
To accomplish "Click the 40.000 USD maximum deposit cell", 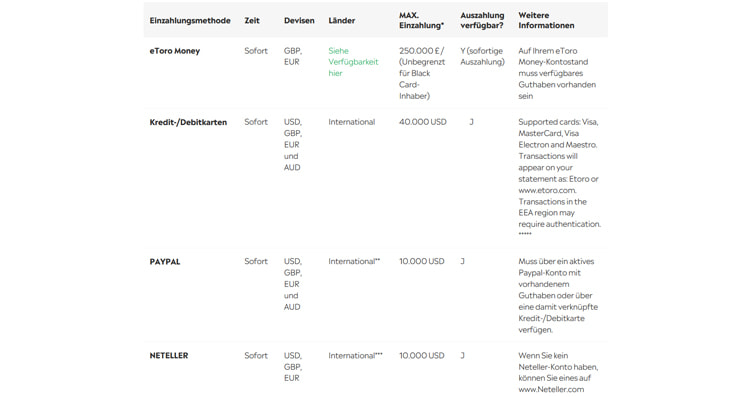I will pos(422,122).
